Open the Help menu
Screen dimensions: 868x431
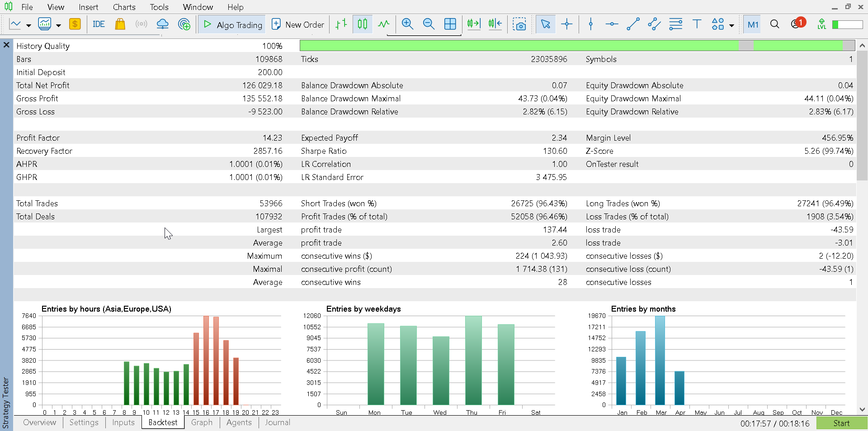click(x=236, y=7)
